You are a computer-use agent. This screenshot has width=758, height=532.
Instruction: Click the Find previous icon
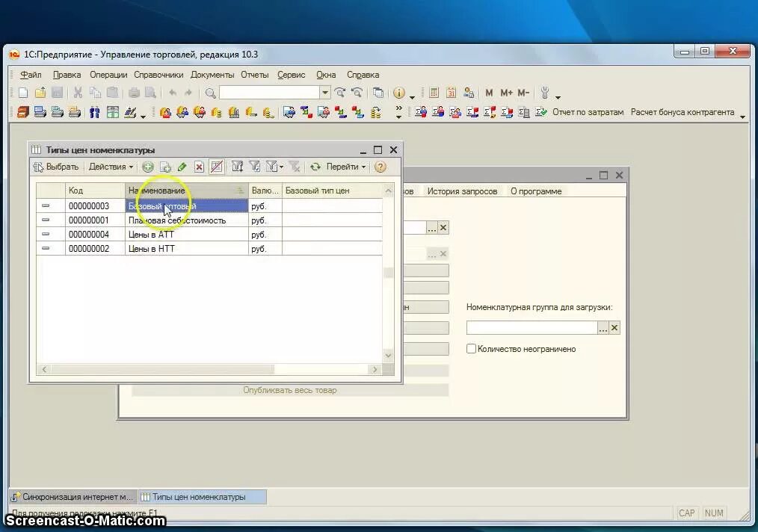(357, 93)
